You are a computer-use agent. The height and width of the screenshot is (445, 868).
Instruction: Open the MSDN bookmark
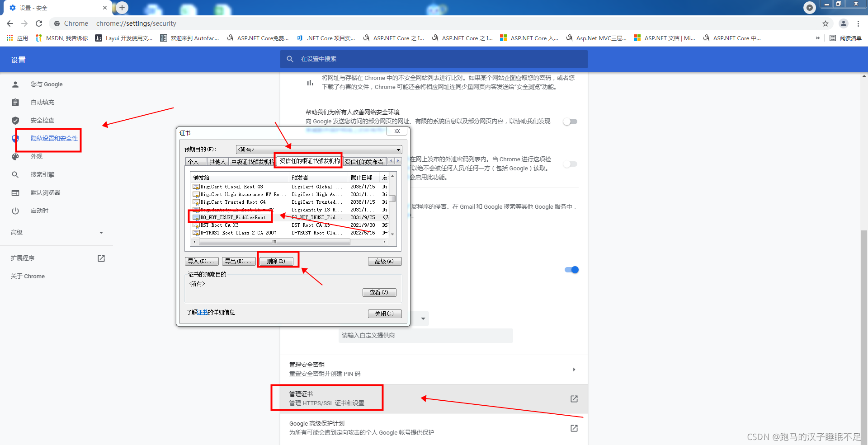point(61,38)
